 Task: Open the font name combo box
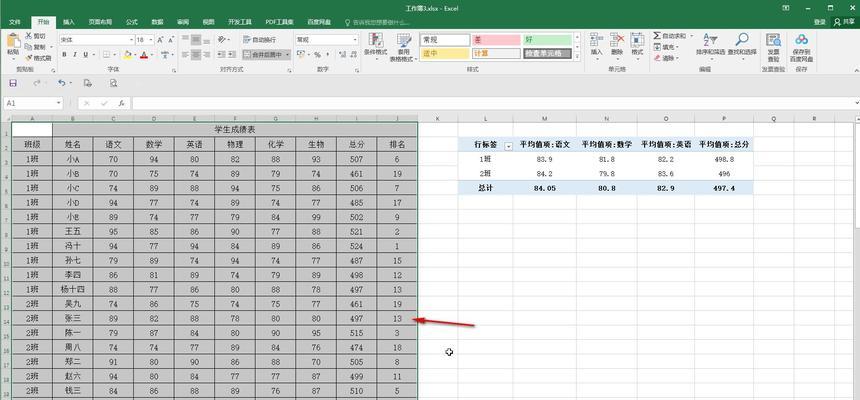point(97,40)
